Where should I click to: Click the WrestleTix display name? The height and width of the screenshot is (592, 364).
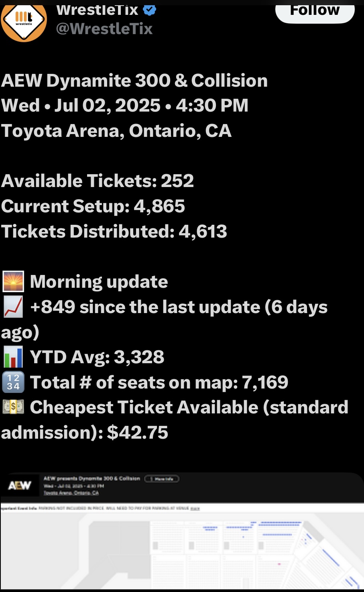98,10
